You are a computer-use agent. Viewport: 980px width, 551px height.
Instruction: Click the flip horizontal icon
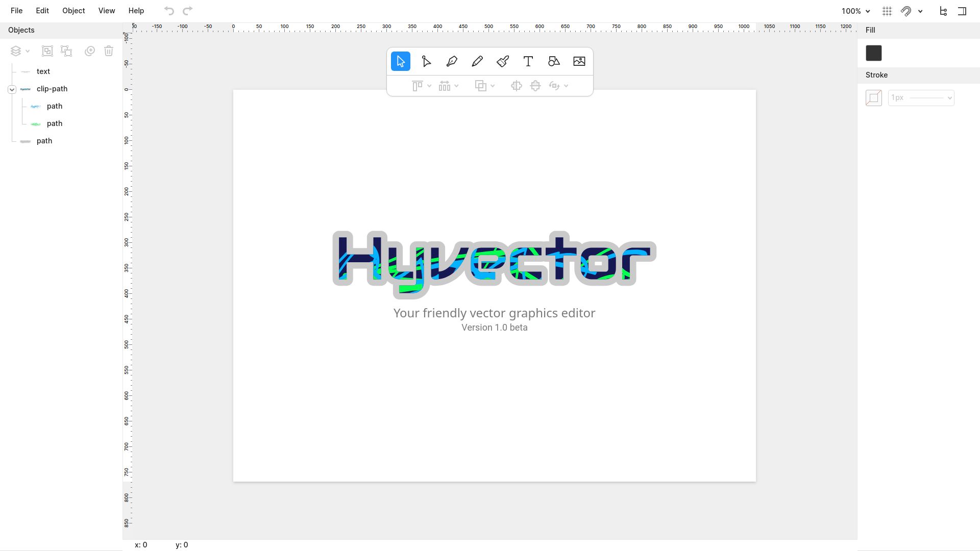517,86
